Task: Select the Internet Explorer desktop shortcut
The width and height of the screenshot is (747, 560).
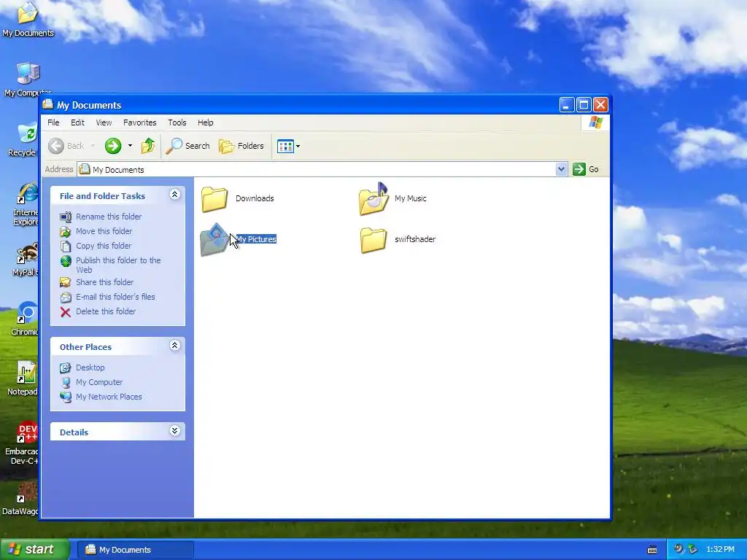Action: [26, 204]
